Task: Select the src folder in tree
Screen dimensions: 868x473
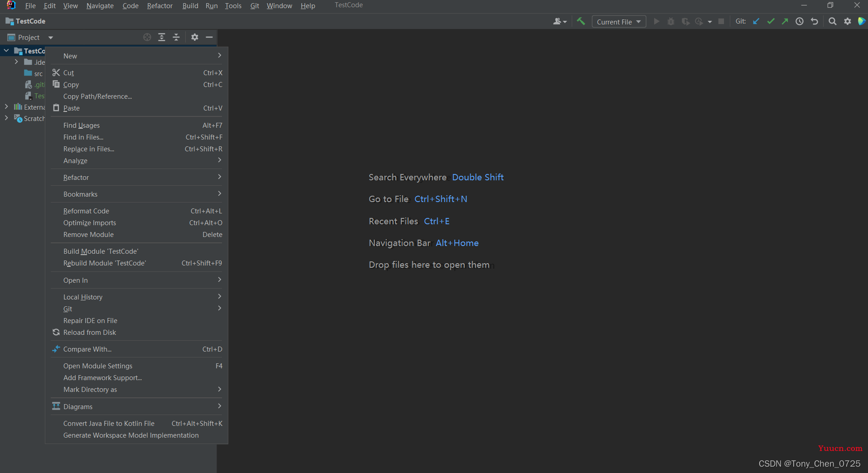Action: coord(34,73)
